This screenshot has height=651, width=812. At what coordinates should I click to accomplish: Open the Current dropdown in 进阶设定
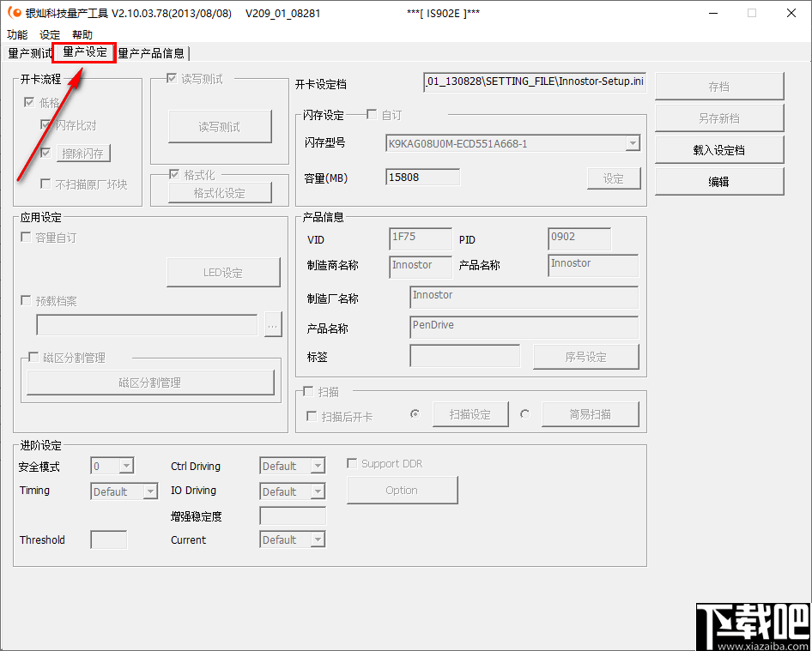click(318, 539)
